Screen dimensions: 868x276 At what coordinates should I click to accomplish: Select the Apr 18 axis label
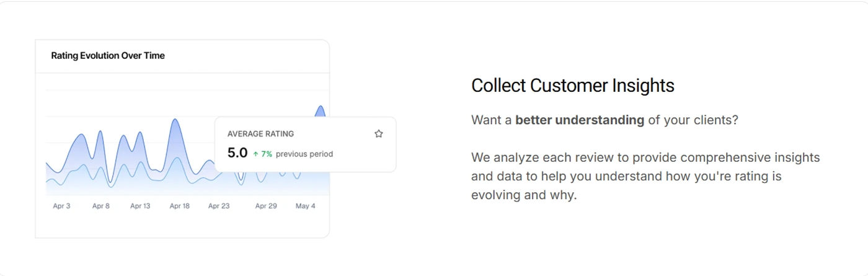click(x=180, y=206)
